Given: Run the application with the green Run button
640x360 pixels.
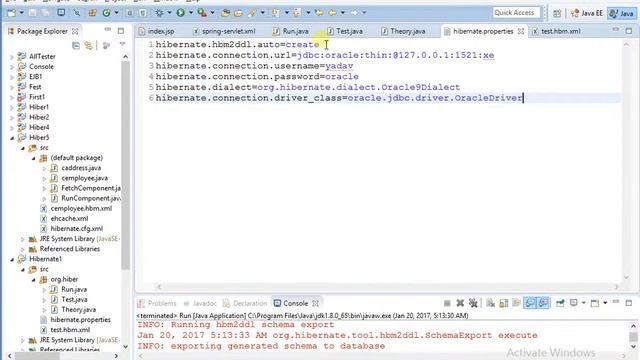Looking at the screenshot, I should tap(180, 13).
